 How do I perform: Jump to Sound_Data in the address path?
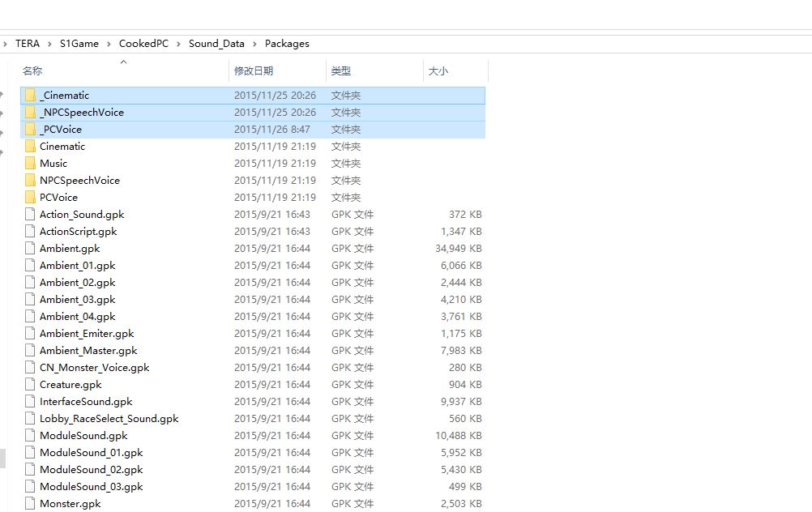point(216,44)
